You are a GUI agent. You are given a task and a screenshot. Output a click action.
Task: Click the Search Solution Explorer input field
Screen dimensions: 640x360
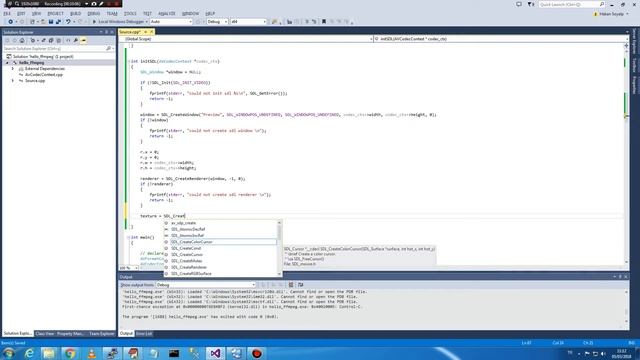pos(55,49)
